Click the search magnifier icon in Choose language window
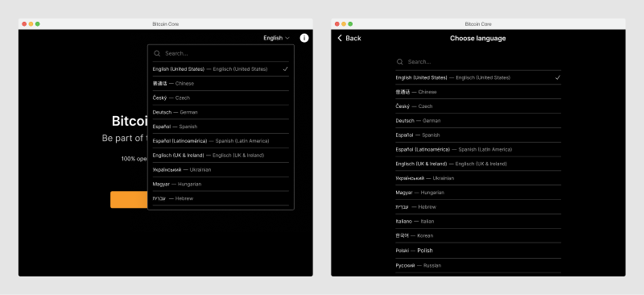 click(399, 62)
